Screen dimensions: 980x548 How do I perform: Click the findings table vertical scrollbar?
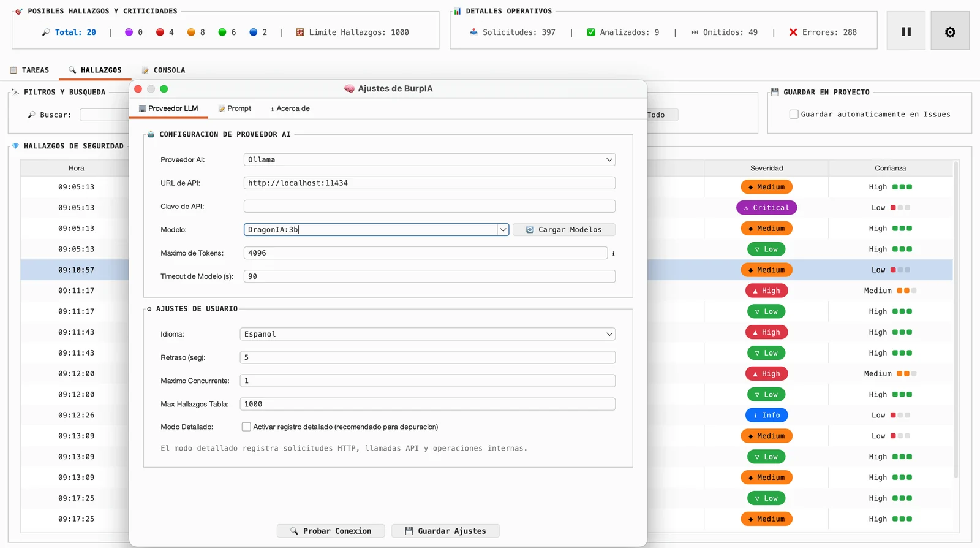tap(956, 319)
